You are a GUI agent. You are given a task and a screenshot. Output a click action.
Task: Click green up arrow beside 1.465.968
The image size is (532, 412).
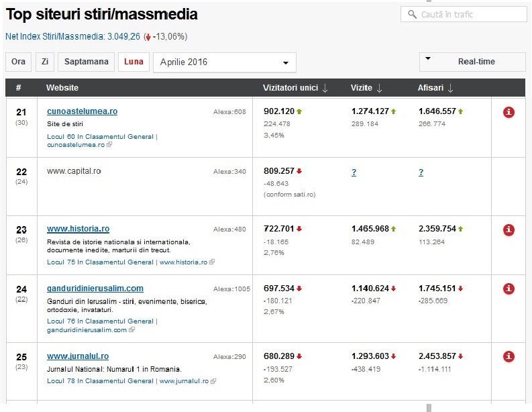point(393,229)
